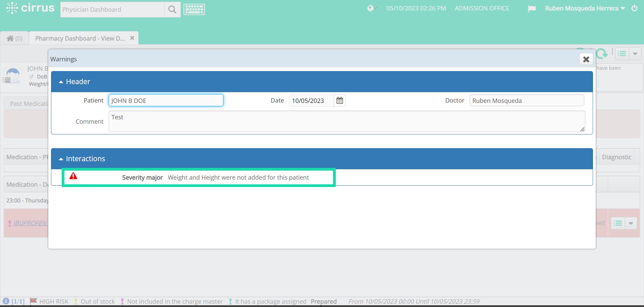Viewport: 644px width, 307px height.
Task: Switch to the home (0) tab
Action: pyautogui.click(x=14, y=38)
